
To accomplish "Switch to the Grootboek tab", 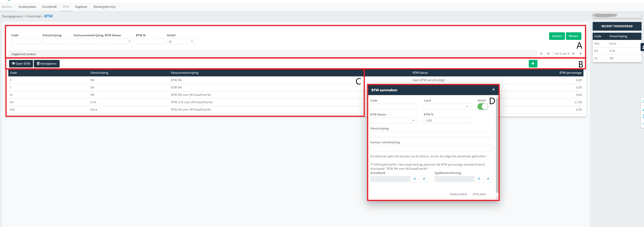I will click(x=49, y=7).
